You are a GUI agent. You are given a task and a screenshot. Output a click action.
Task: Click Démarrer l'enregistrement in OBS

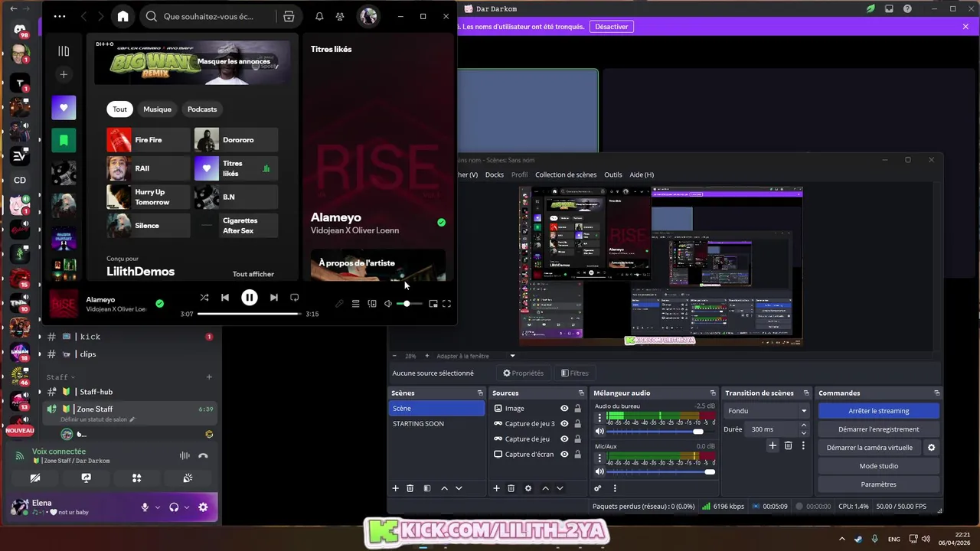[x=879, y=429]
